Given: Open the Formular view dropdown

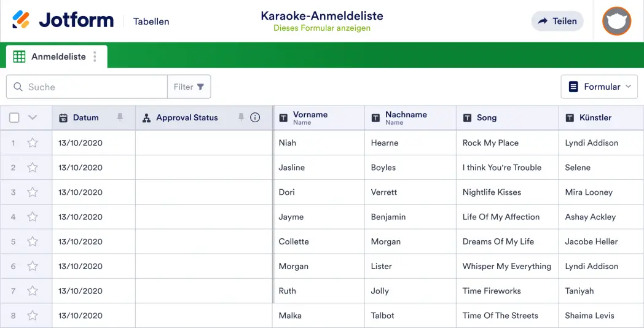Looking at the screenshot, I should point(599,87).
